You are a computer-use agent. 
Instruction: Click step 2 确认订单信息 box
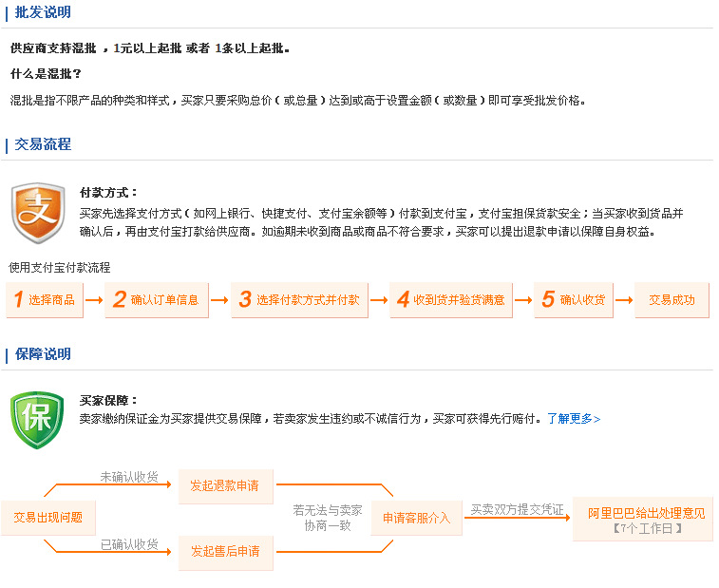tap(157, 300)
